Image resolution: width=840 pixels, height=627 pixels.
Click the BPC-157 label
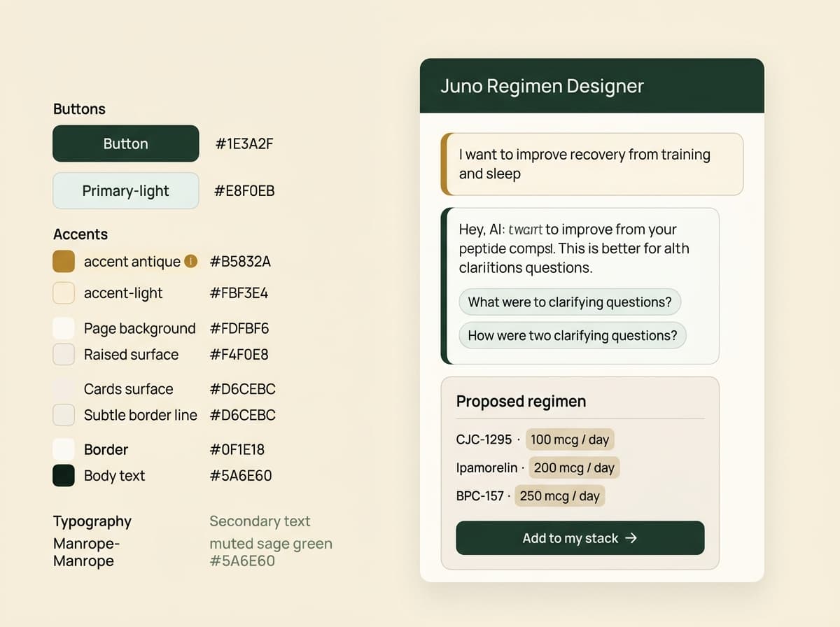tap(479, 496)
